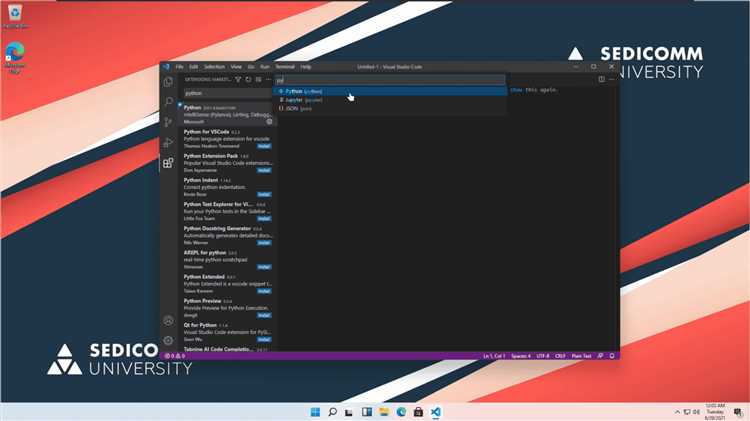Select Qt for Python extension title

pyautogui.click(x=200, y=325)
